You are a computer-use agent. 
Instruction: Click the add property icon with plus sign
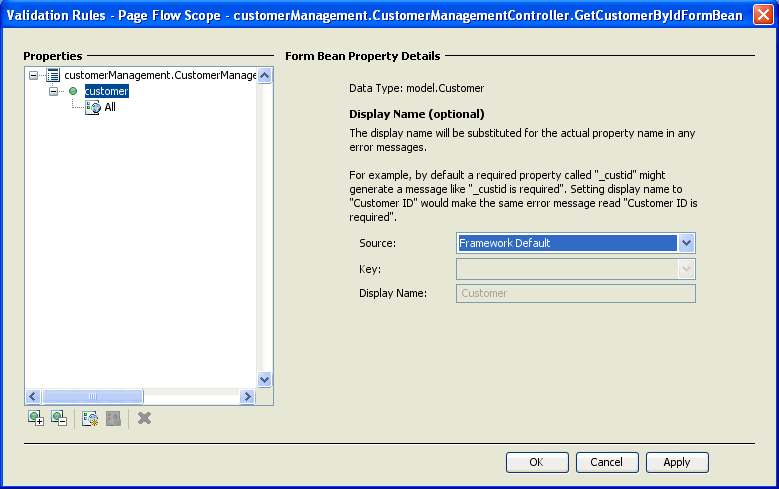tap(36, 418)
